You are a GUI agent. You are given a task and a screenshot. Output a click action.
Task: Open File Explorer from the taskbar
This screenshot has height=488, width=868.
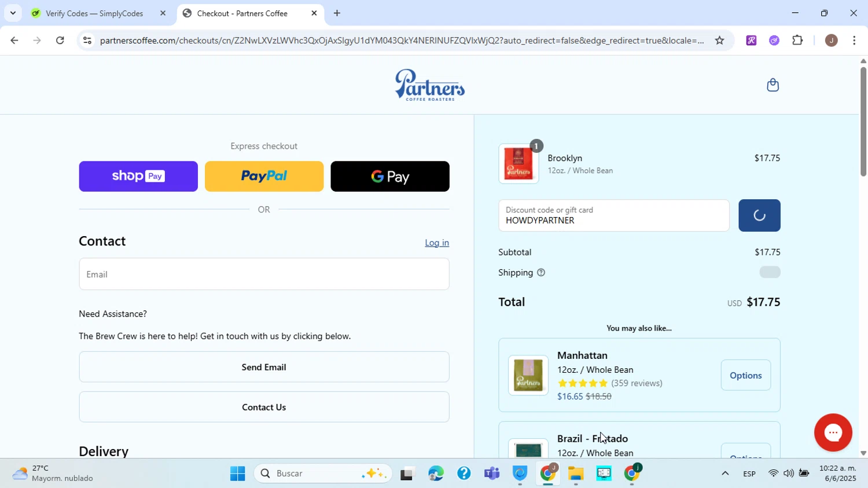point(576,474)
